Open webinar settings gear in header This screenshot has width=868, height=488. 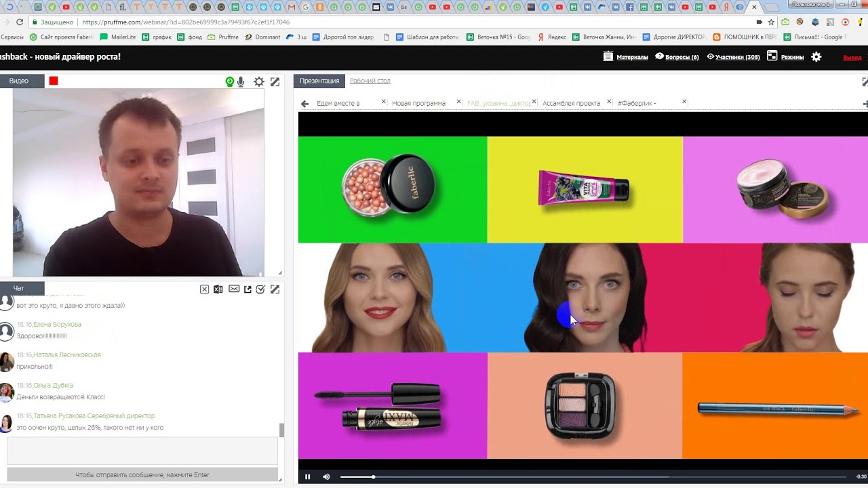[x=816, y=57]
